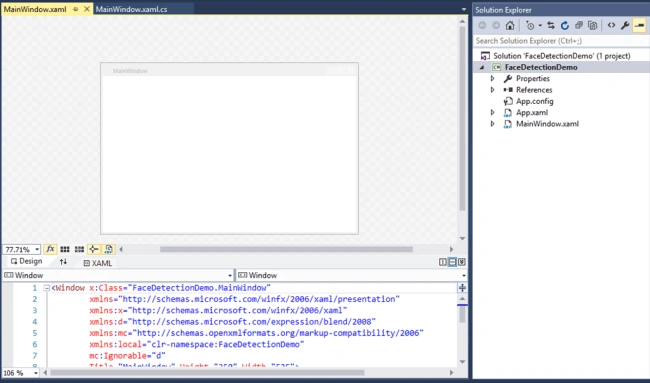Expand the References node

point(492,90)
